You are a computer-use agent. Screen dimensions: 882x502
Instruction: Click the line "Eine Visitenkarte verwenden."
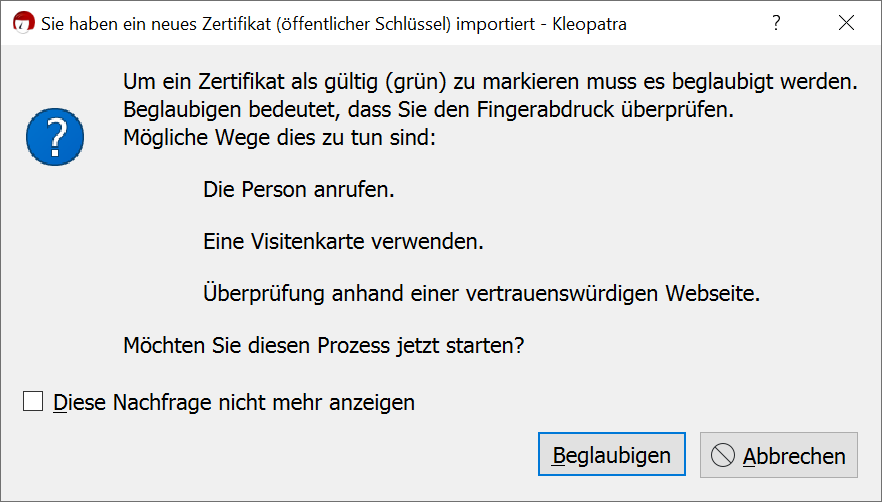[x=343, y=242]
